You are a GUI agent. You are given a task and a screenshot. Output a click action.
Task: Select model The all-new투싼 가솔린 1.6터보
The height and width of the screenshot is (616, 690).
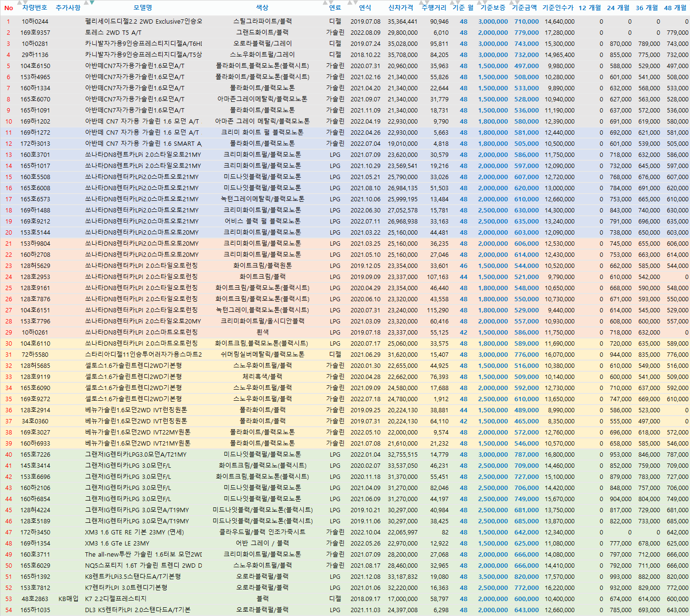click(x=143, y=555)
